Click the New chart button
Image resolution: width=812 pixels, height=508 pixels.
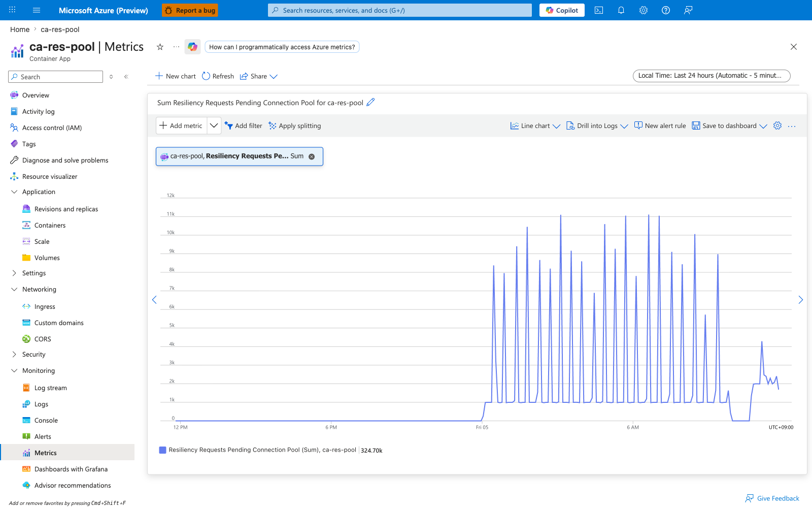click(176, 76)
